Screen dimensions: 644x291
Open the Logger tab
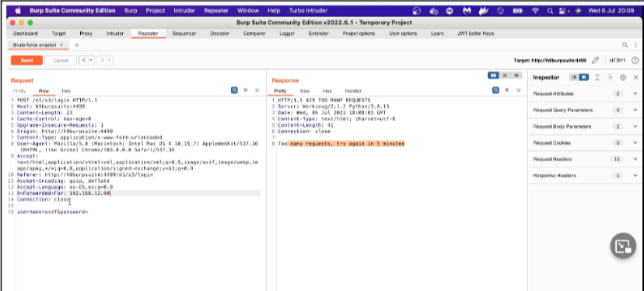point(287,33)
